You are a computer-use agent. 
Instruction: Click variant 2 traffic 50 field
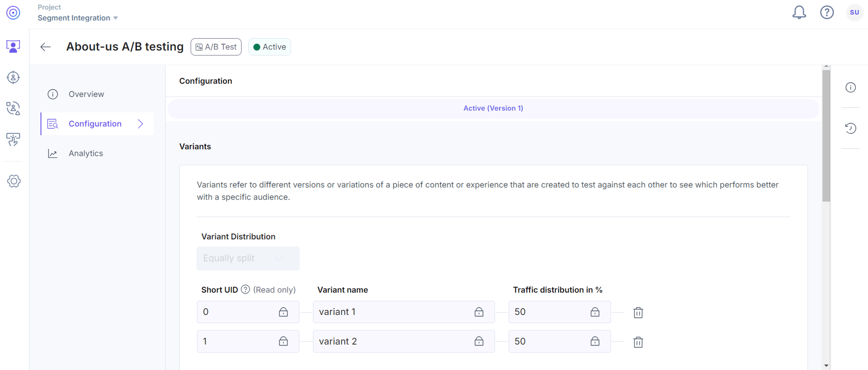[x=559, y=341]
